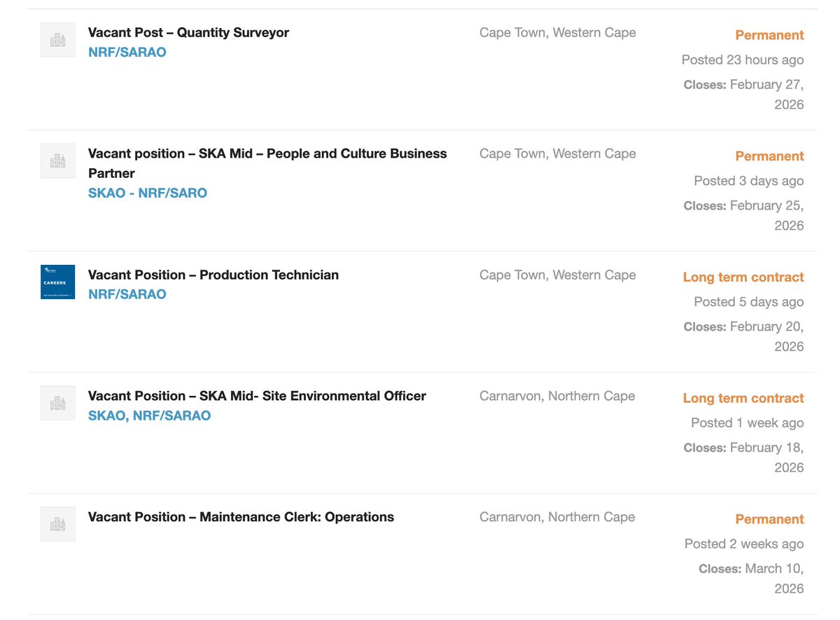This screenshot has height=620, width=840.
Task: Open SKA Mid People and Culture Business Partner job
Action: pyautogui.click(x=267, y=163)
